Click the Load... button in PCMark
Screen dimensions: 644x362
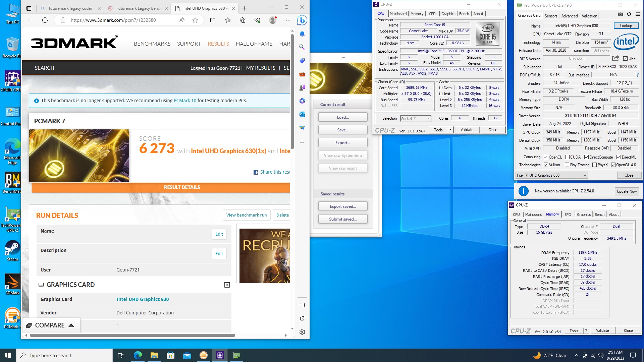(343, 117)
